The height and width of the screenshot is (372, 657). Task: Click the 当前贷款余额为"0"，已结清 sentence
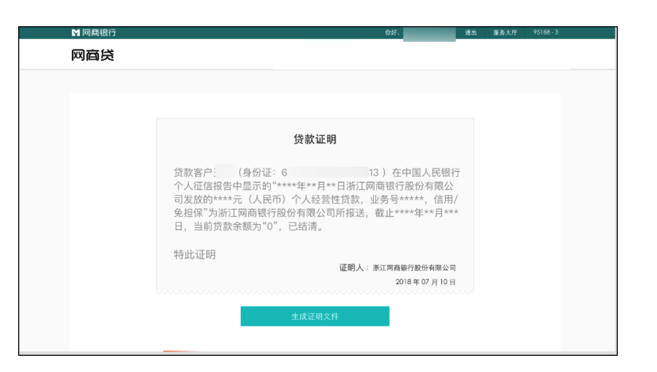tap(258, 227)
